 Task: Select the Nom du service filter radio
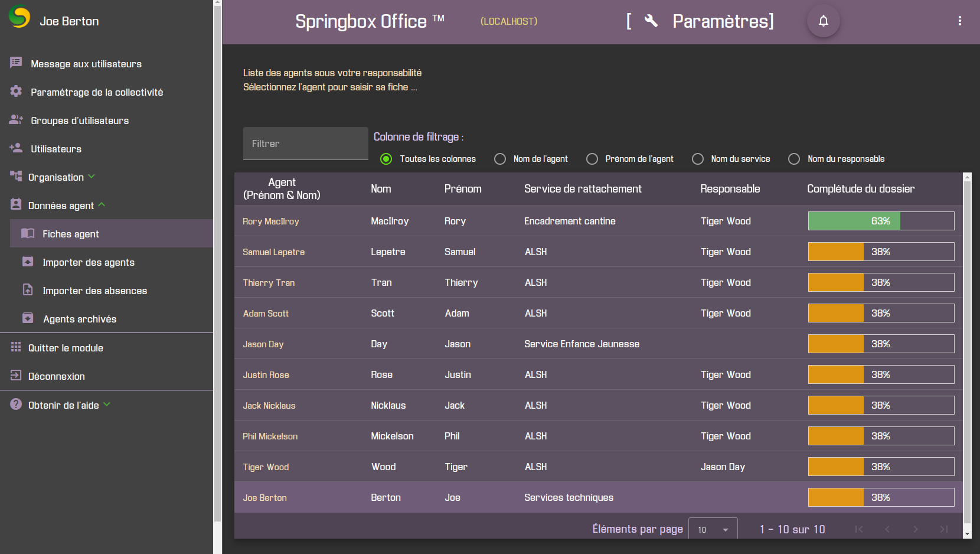pyautogui.click(x=698, y=159)
